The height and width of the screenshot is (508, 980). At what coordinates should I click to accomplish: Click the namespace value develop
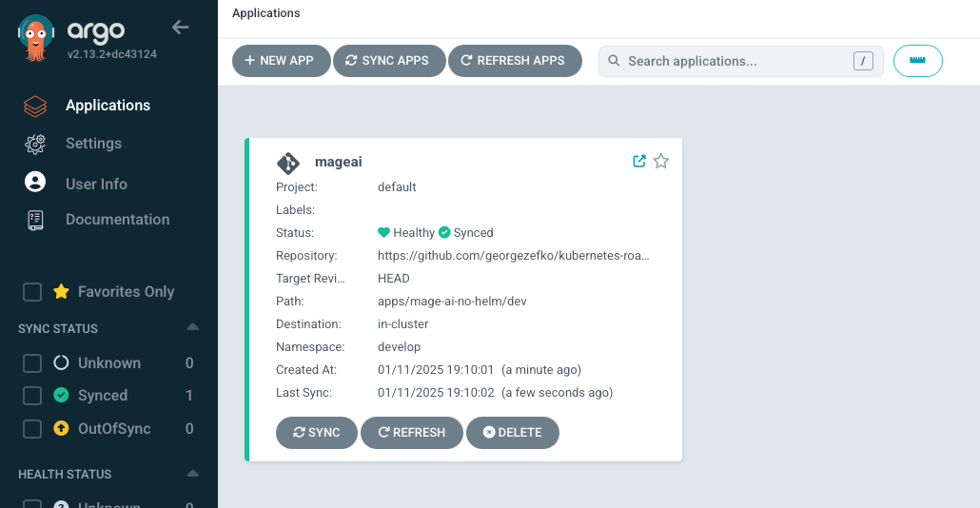point(399,347)
